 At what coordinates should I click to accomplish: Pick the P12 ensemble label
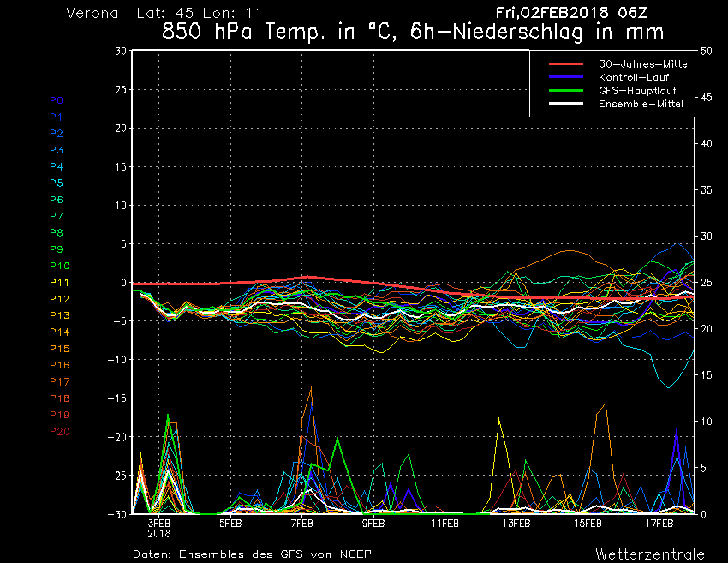pos(59,299)
